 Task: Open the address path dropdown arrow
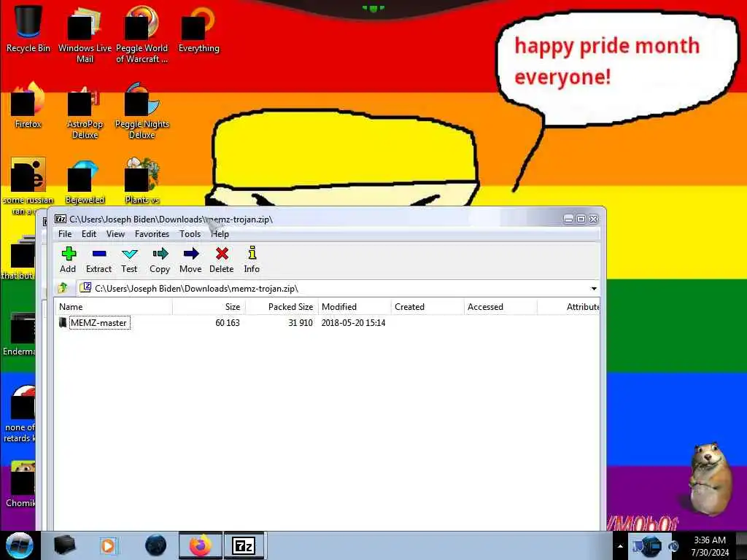coord(594,289)
